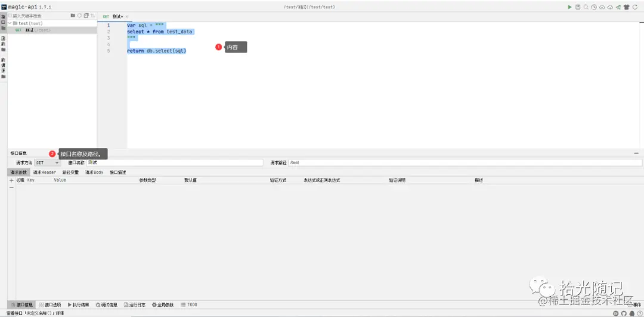Click the cloud download icon
Screen dimensions: 644x317
(611, 7)
